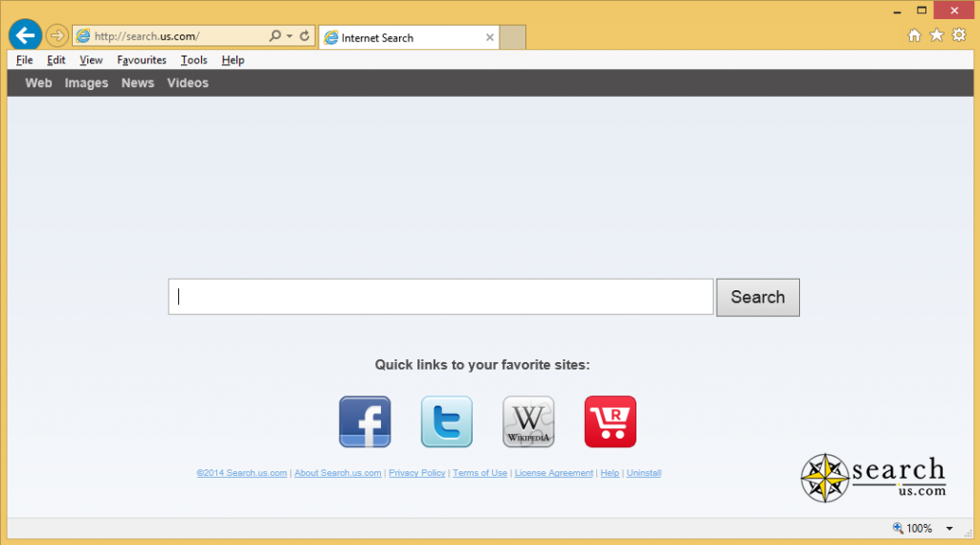Close the Internet Search tab
Image resolution: width=980 pixels, height=545 pixels.
(489, 37)
